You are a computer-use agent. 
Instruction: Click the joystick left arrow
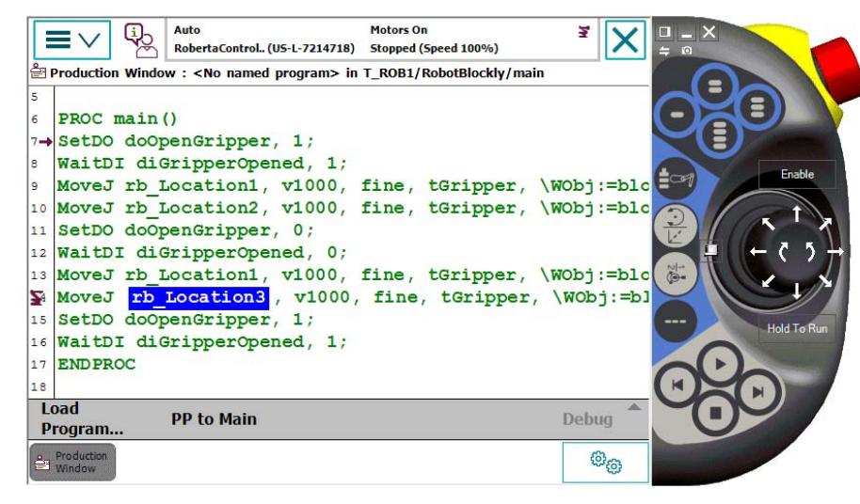click(758, 252)
